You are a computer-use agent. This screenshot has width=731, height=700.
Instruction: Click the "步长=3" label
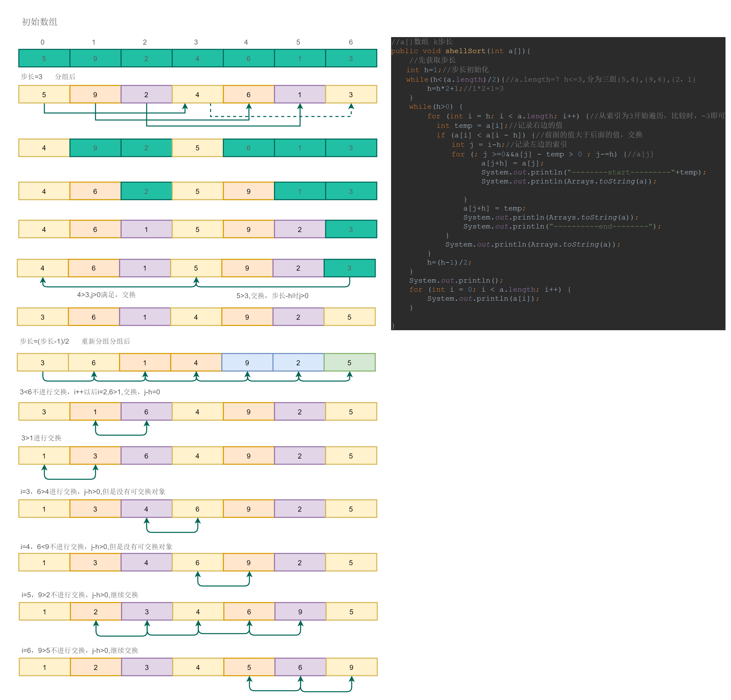[32, 77]
